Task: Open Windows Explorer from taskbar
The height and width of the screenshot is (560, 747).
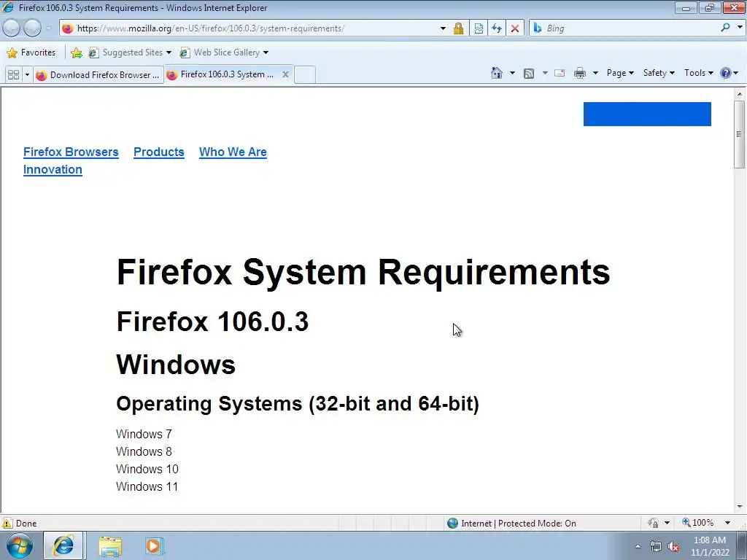Action: 110,546
